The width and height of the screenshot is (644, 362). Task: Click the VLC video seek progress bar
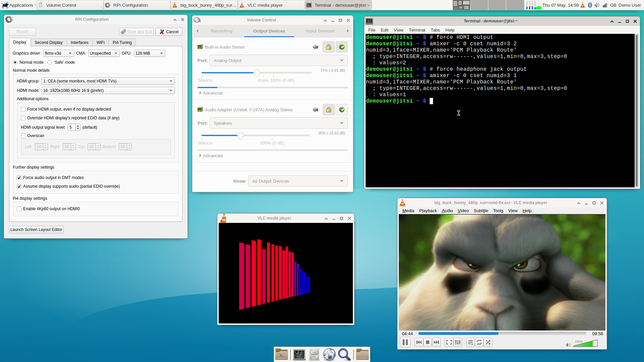point(502,334)
